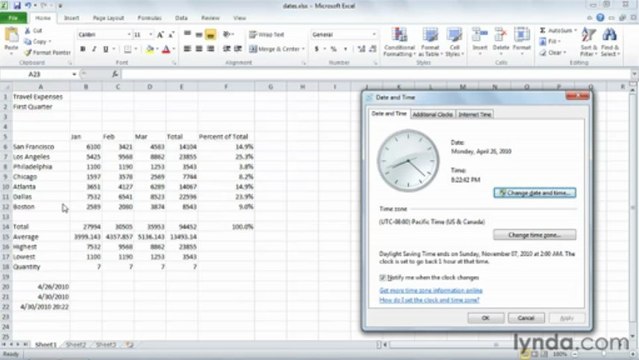Open the Internet Time tab
639x360 pixels.
[x=474, y=115]
